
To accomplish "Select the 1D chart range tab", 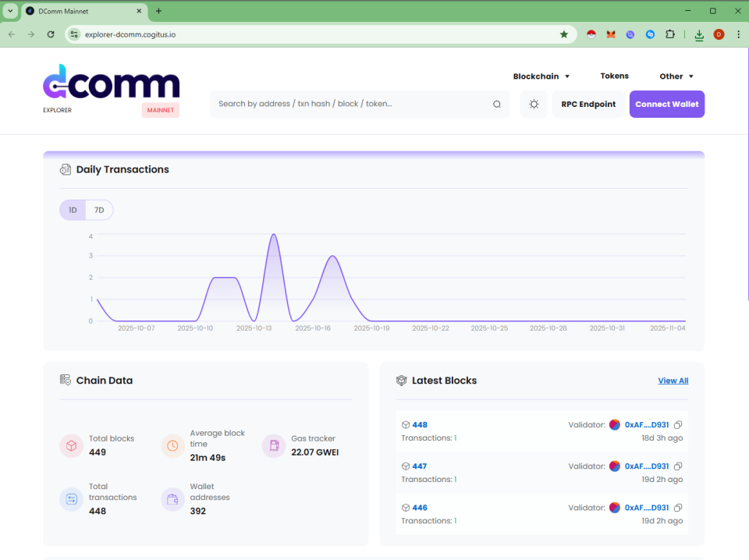I will [73, 210].
